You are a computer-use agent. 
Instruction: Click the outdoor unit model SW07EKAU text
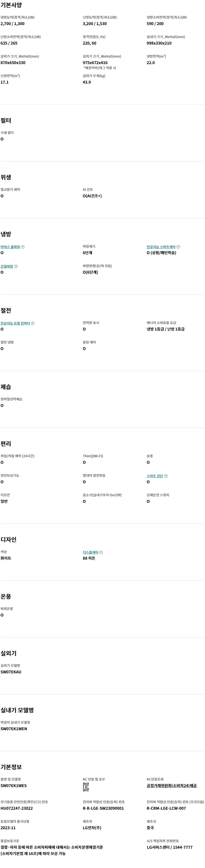(11, 672)
